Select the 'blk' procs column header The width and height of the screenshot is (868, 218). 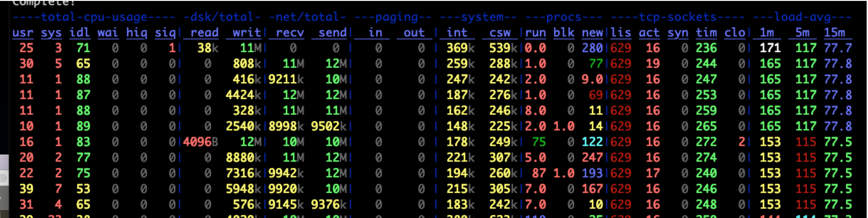click(x=564, y=33)
